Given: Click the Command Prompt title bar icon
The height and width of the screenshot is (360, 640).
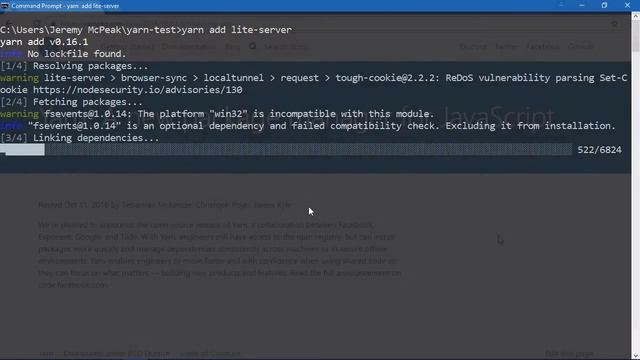Looking at the screenshot, I should [x=4, y=6].
